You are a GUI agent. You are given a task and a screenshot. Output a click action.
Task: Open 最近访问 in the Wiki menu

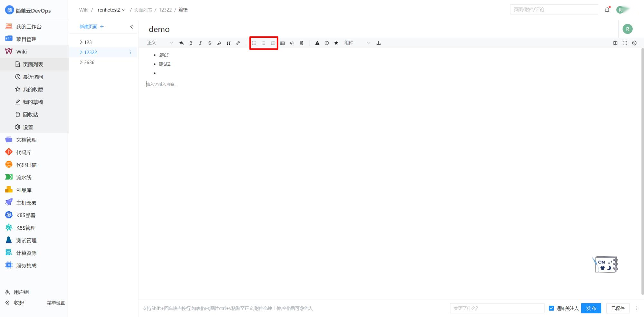33,77
